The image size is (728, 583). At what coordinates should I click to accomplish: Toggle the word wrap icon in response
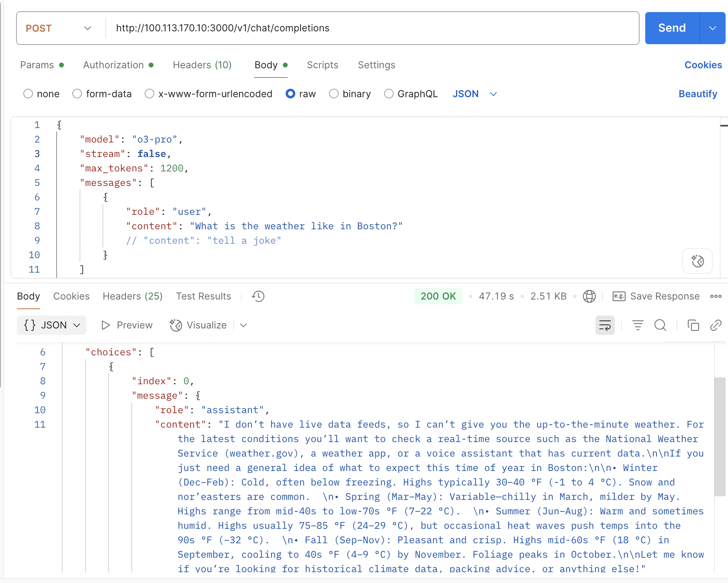[605, 325]
